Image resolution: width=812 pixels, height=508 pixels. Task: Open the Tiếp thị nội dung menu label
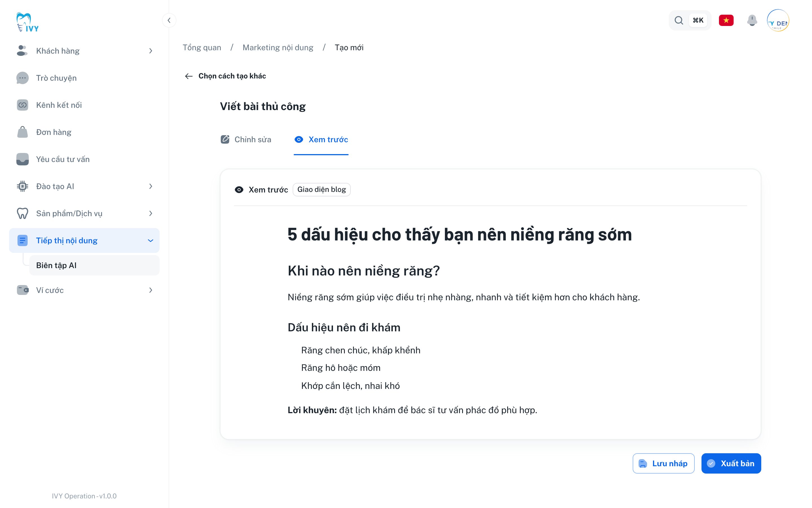click(x=67, y=240)
